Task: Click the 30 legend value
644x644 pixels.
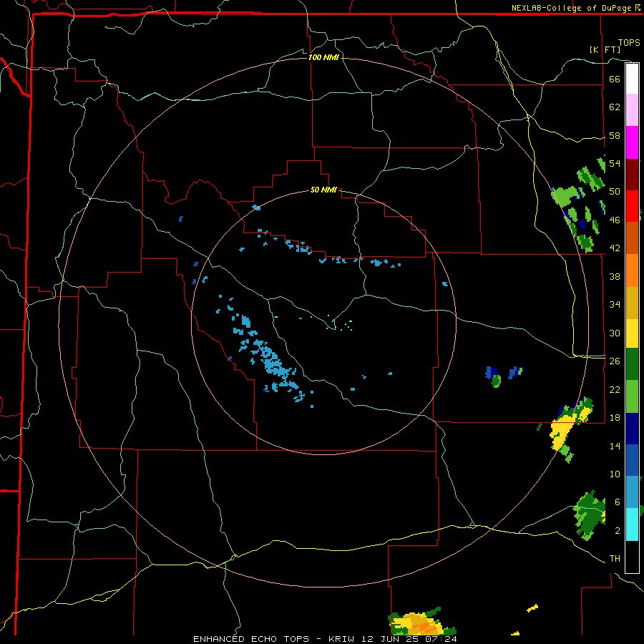Action: point(615,333)
